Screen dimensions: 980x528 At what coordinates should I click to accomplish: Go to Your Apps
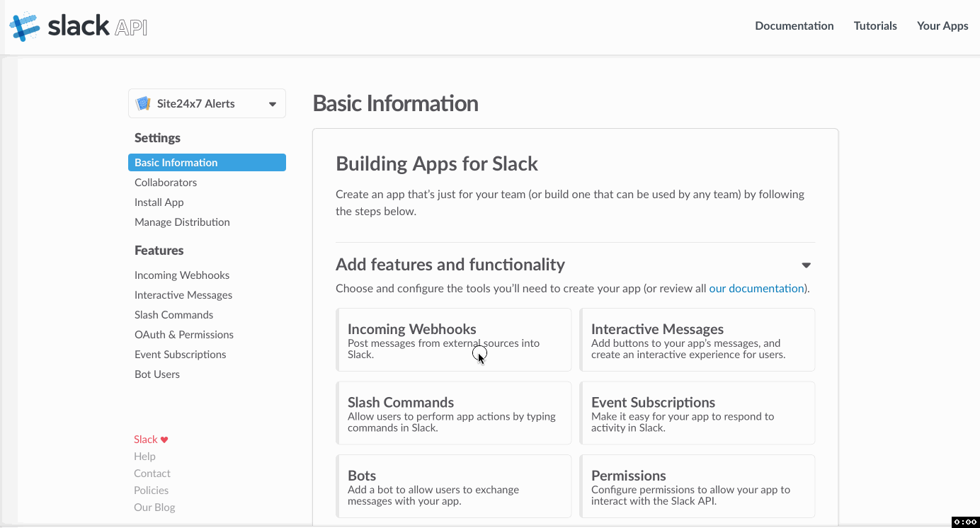pos(942,25)
